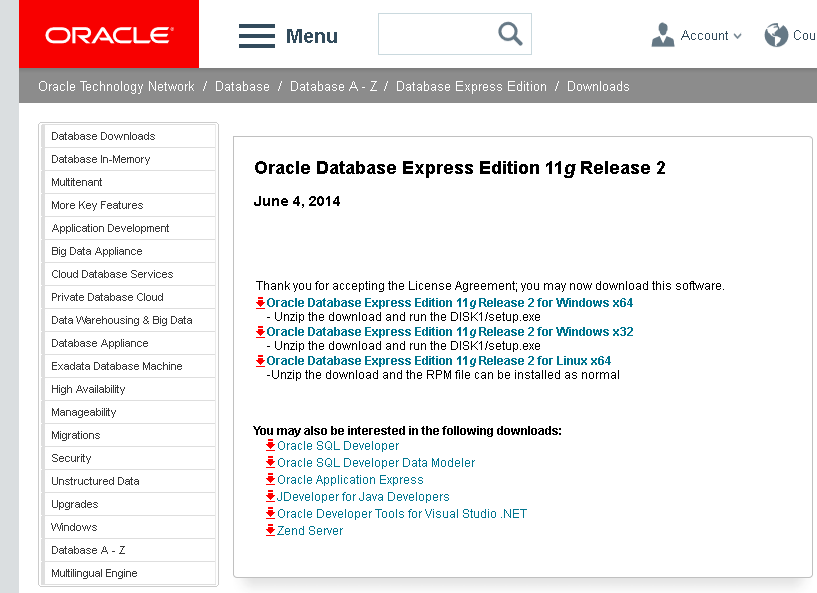Click download icon beside Oracle Developer Tools
This screenshot has height=593, width=817.
(270, 514)
